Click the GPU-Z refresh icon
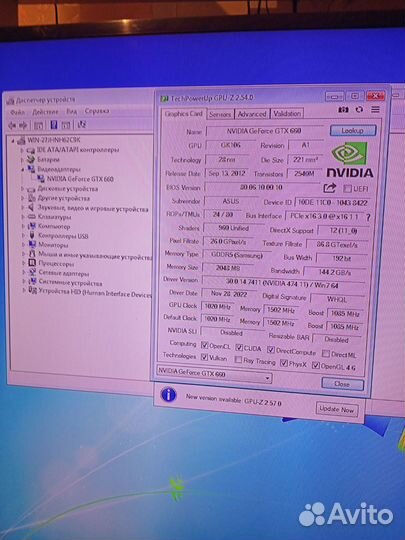The image size is (405, 540). (x=359, y=110)
